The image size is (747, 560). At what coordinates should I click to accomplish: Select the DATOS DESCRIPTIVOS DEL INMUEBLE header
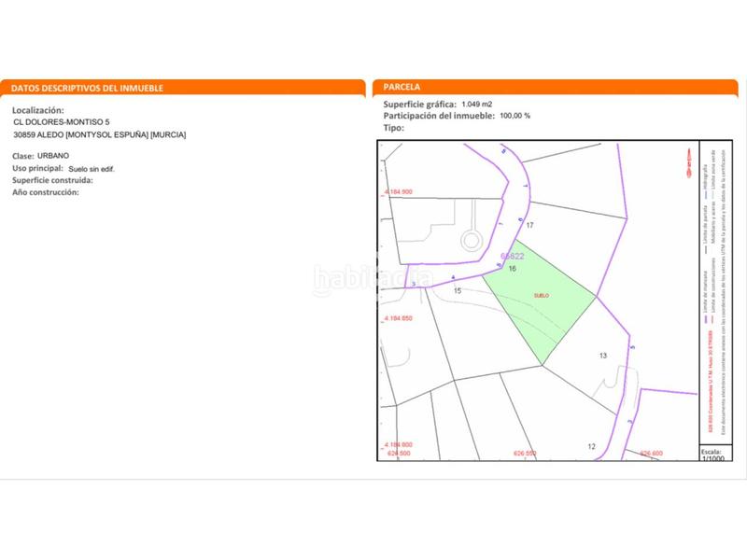(x=88, y=88)
